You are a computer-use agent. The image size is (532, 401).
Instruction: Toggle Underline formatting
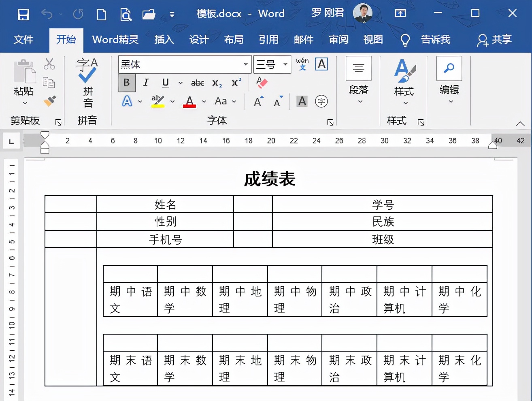165,83
